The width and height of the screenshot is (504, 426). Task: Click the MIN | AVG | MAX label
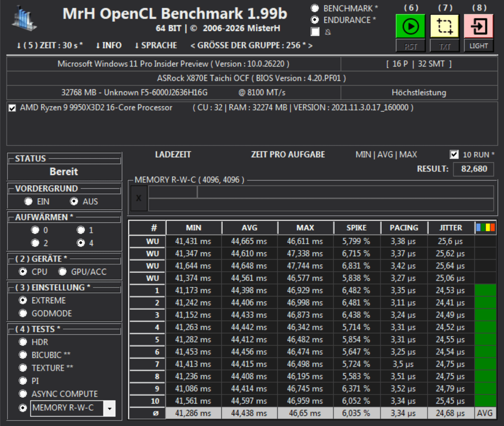point(386,155)
